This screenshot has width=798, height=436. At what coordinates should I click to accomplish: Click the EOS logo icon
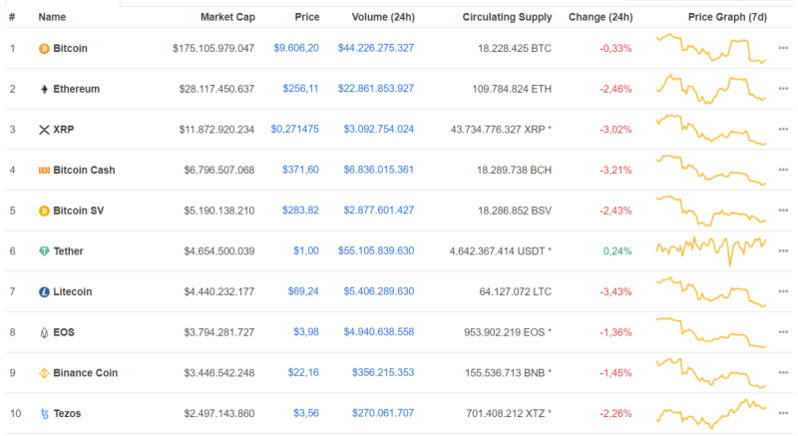[43, 332]
